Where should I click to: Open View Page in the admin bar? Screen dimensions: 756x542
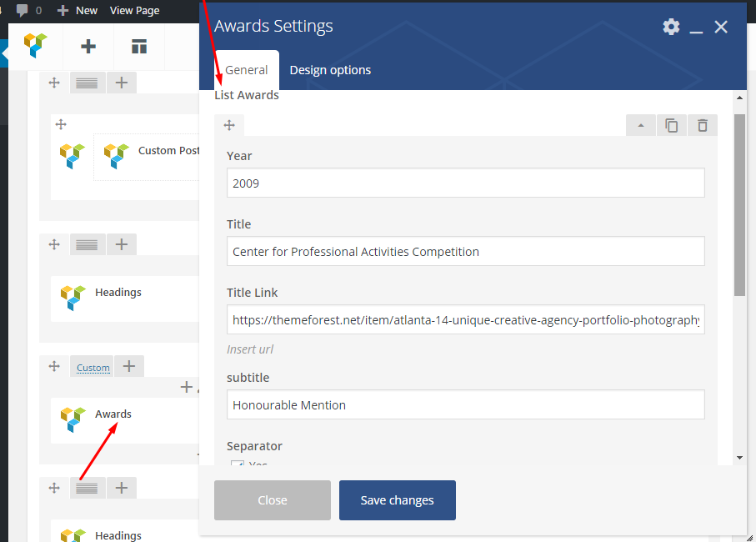(x=134, y=10)
